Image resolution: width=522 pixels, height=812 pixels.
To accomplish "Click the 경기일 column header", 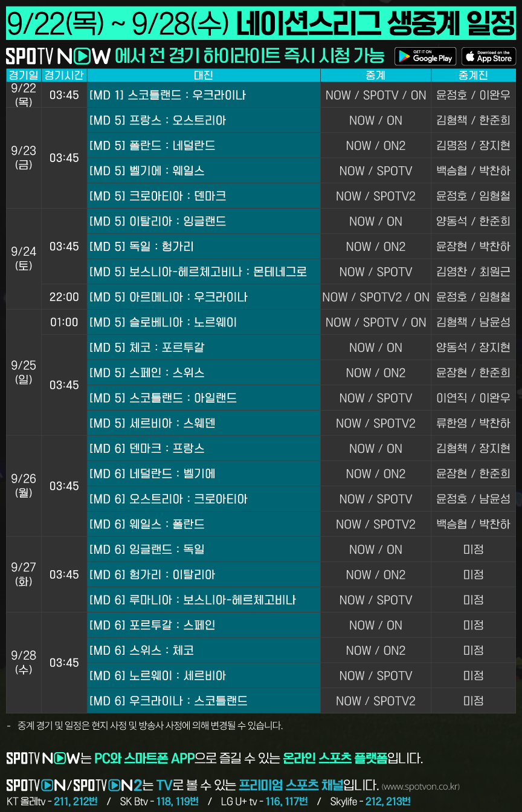I will coord(24,75).
